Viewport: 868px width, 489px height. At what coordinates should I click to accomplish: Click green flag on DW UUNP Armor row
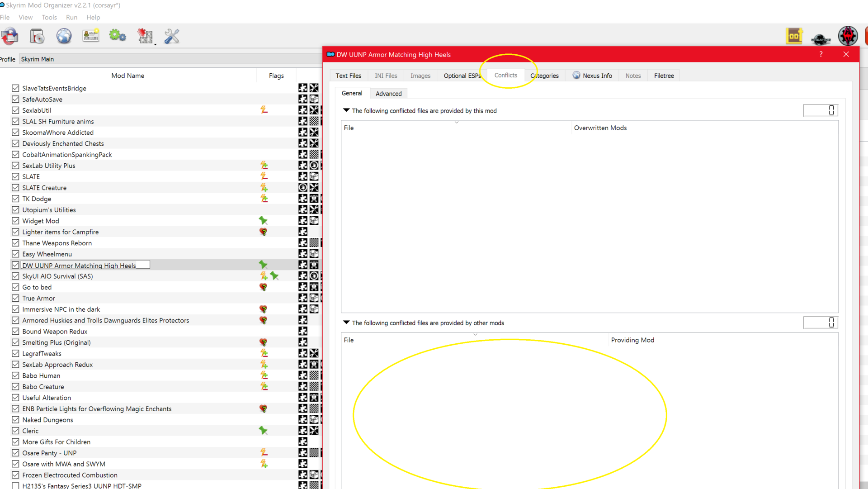coord(263,265)
